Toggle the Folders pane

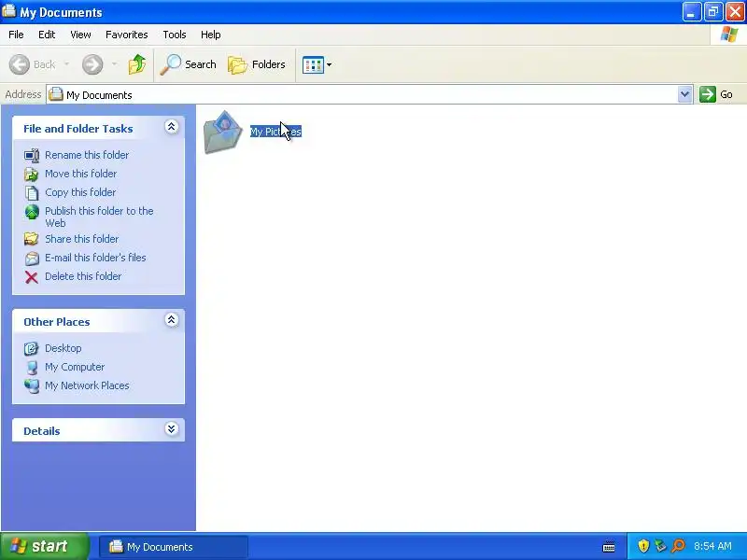pyautogui.click(x=257, y=64)
